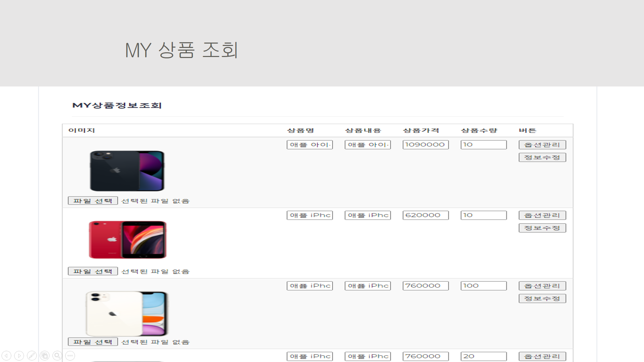
Task: Click 선택된 파일 없음 under the white iPhone
Action: pyautogui.click(x=155, y=342)
